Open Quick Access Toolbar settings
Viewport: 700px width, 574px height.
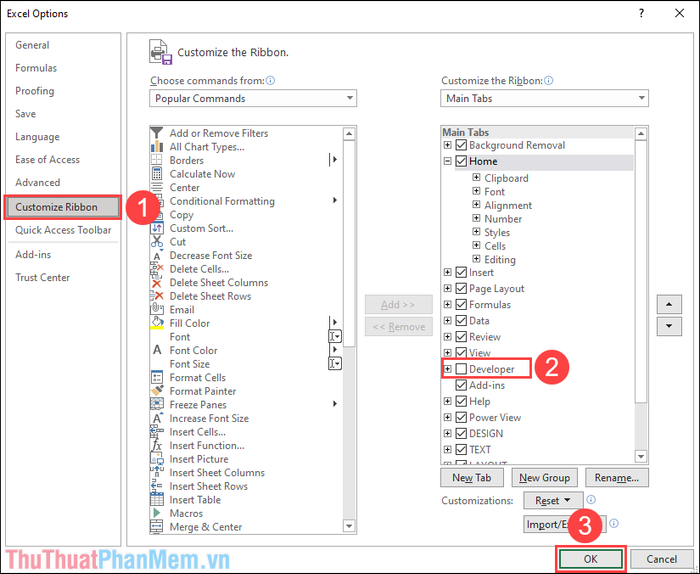pos(63,230)
